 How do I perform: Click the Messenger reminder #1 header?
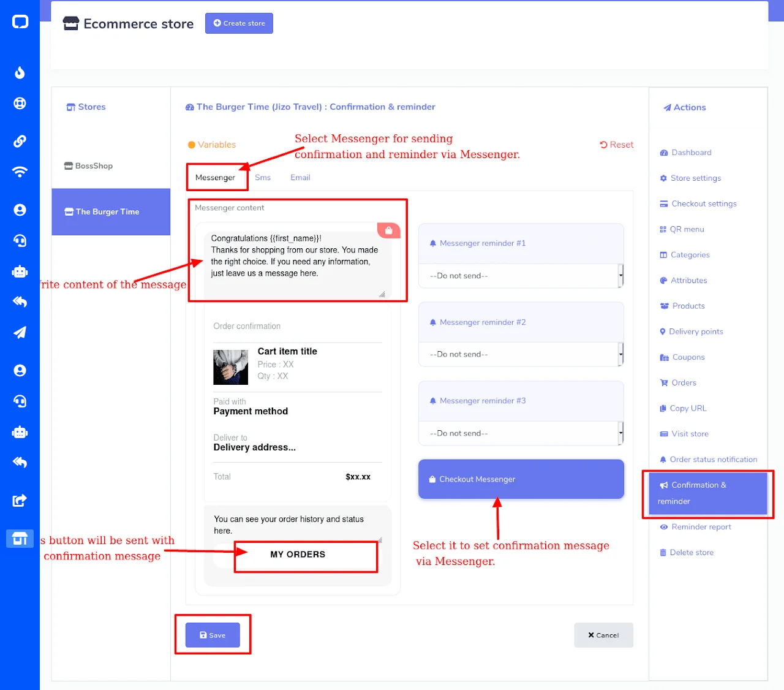click(521, 243)
